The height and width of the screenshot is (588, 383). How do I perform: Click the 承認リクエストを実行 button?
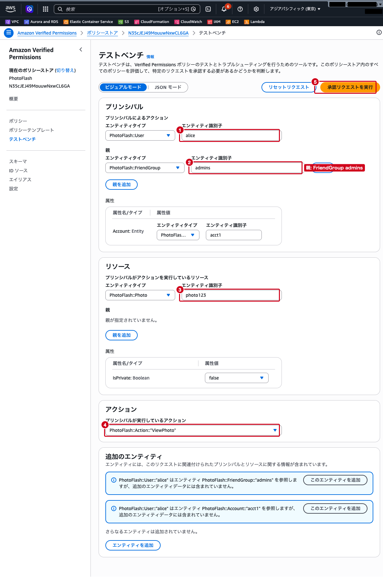[350, 87]
